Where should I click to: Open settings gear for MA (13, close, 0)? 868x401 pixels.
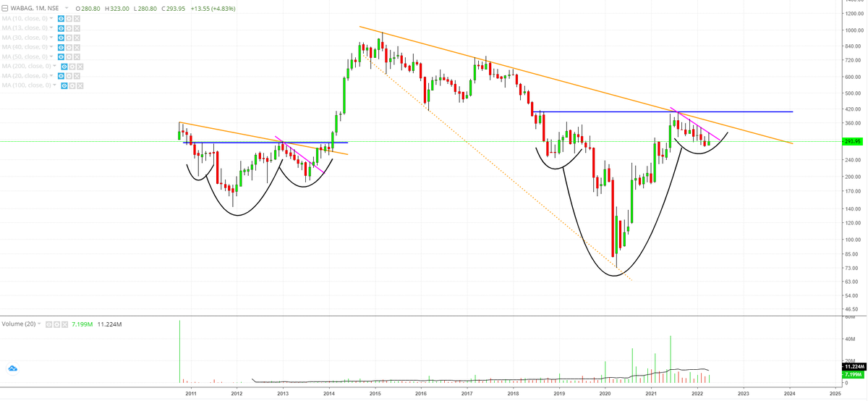click(69, 28)
